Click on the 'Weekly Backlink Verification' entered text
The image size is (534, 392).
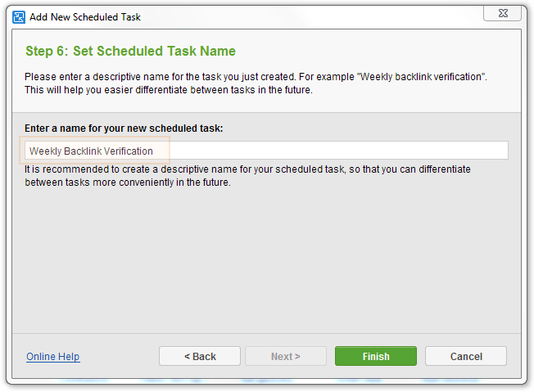pos(91,151)
